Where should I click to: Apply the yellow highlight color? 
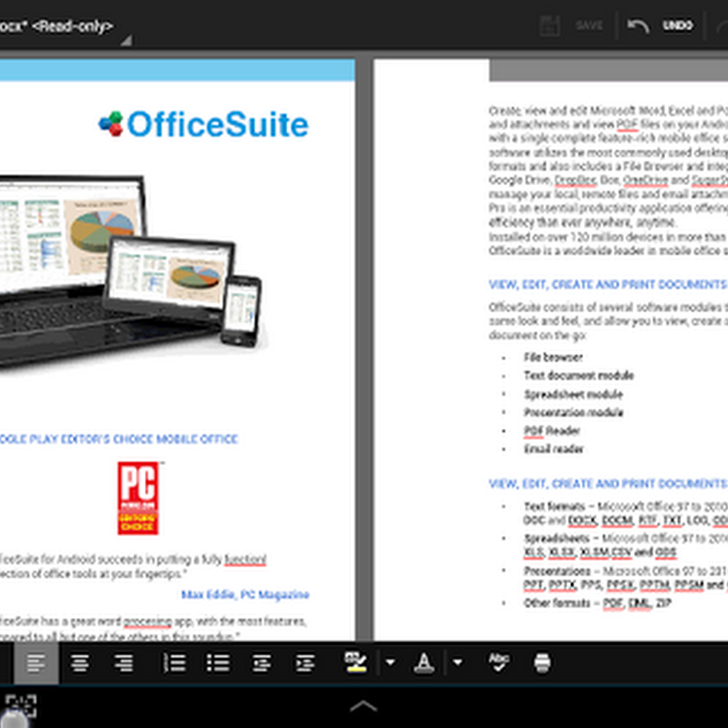356,662
